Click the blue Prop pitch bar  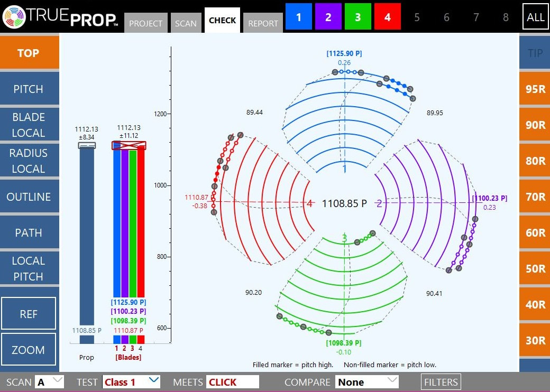(87, 238)
